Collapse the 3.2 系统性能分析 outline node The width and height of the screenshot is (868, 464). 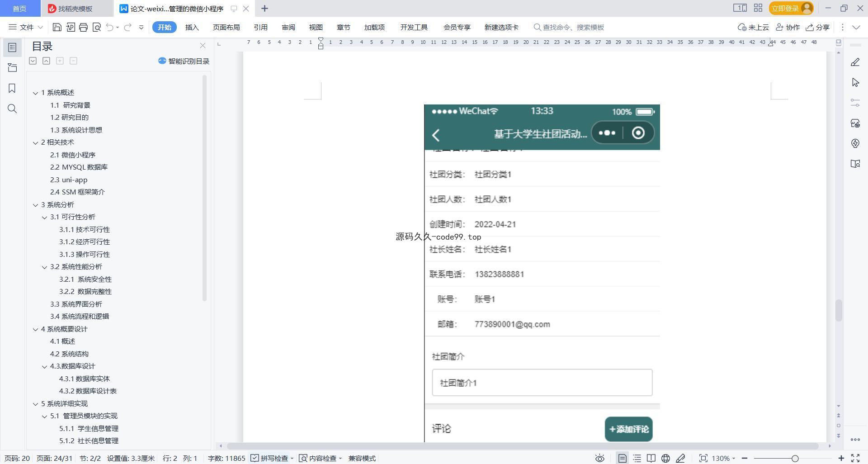point(44,267)
